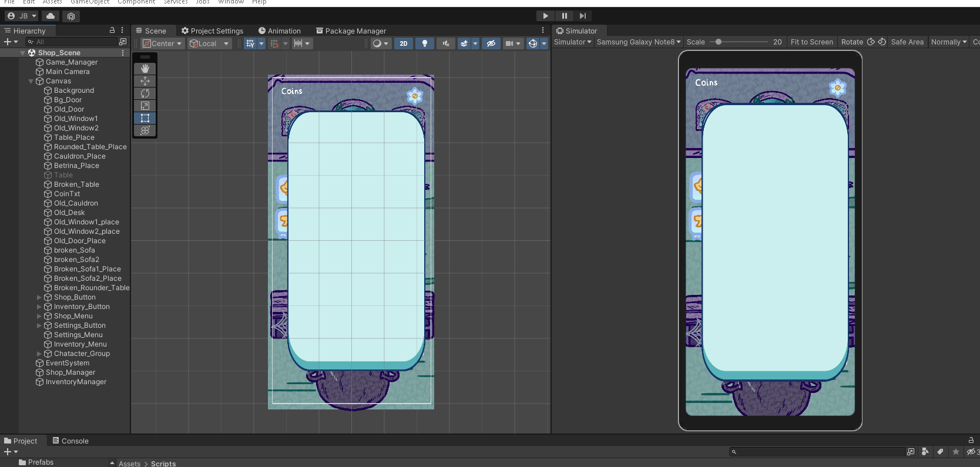Image resolution: width=980 pixels, height=467 pixels.
Task: Toggle scene Gizmos visibility
Action: click(x=533, y=43)
